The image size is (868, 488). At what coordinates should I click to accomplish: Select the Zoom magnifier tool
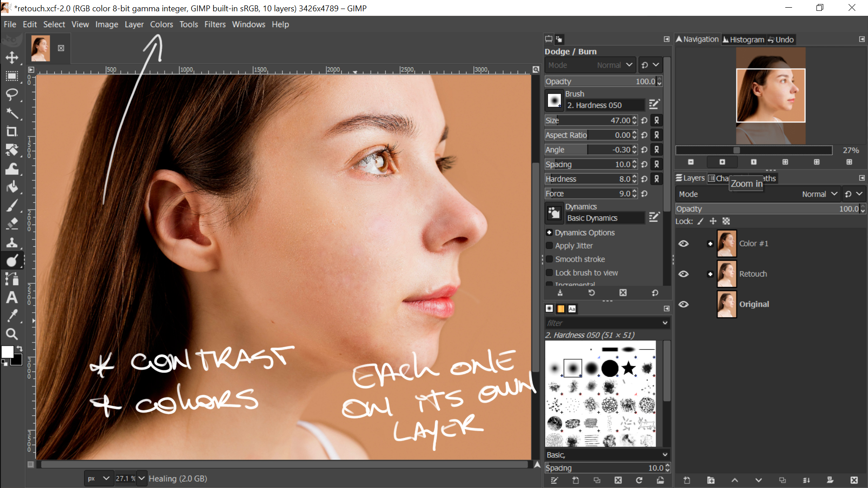point(12,334)
